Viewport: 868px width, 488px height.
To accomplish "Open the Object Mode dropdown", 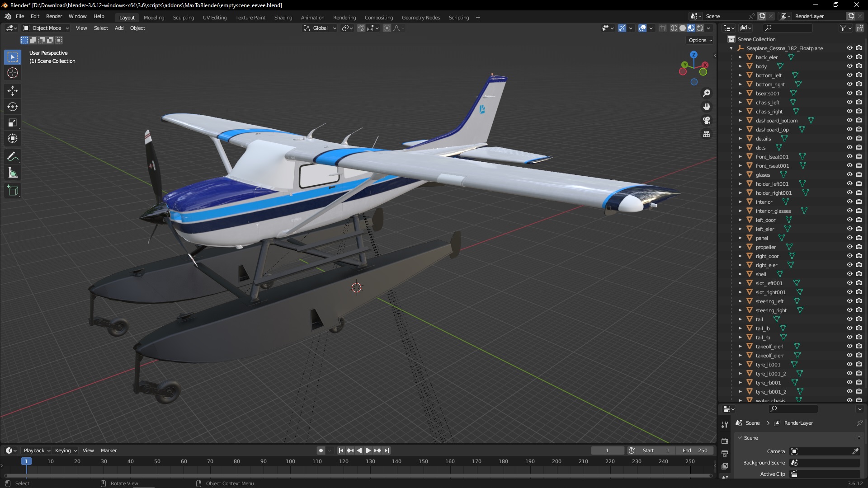I will pos(46,28).
